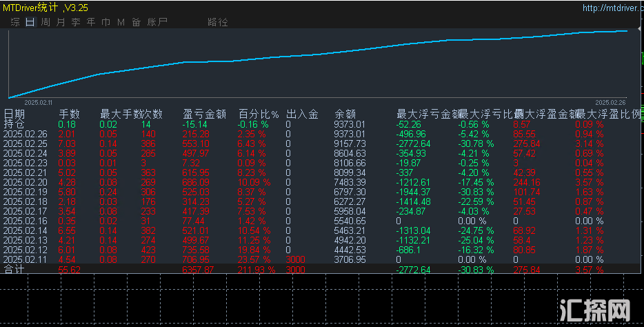Select the 2025.02.21 date row
The width and height of the screenshot is (644, 327).
(25, 172)
